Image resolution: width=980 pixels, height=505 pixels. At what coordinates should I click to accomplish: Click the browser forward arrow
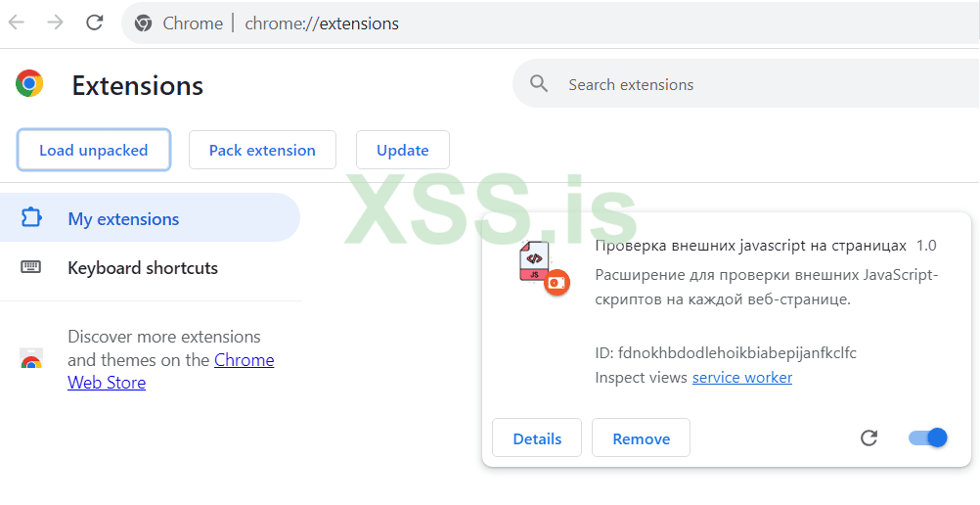point(55,23)
